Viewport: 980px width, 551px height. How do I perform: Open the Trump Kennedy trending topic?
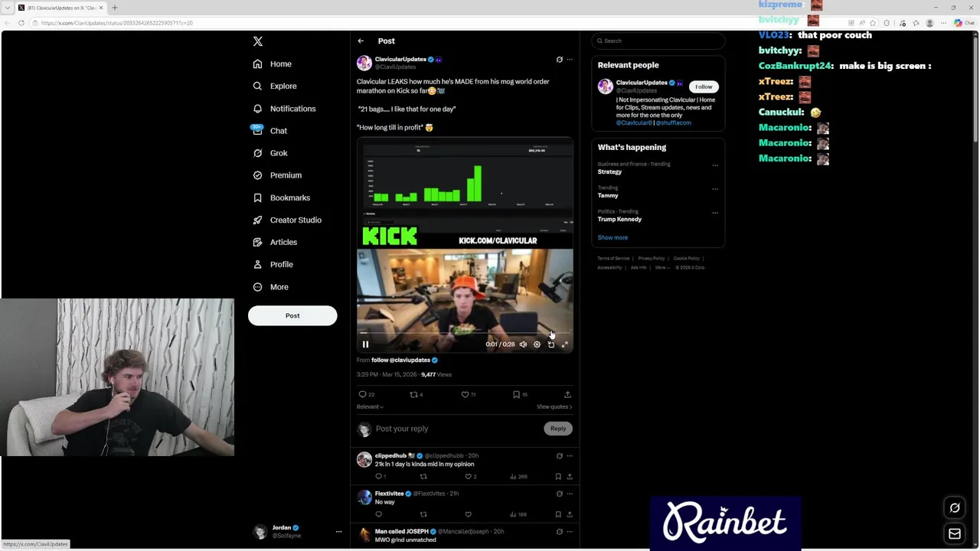(x=619, y=220)
